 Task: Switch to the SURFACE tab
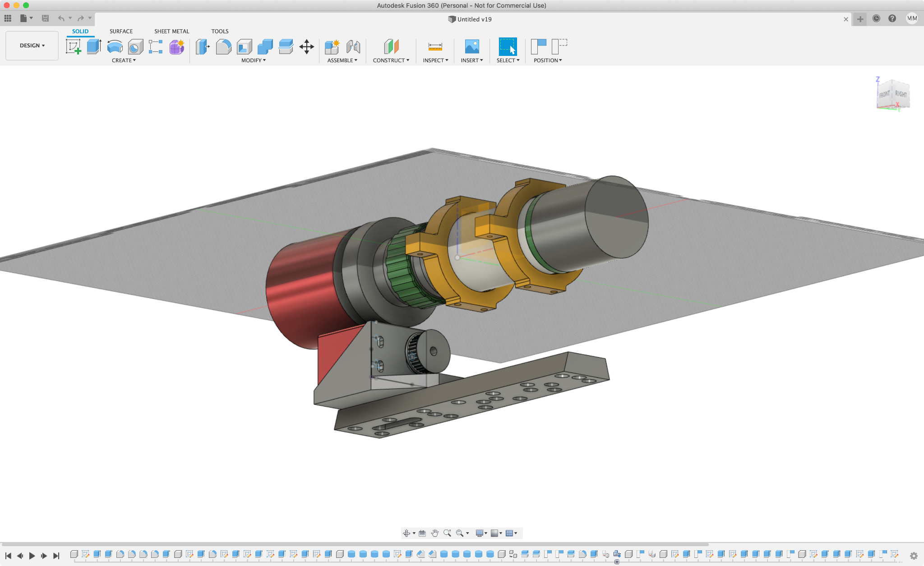coord(121,32)
